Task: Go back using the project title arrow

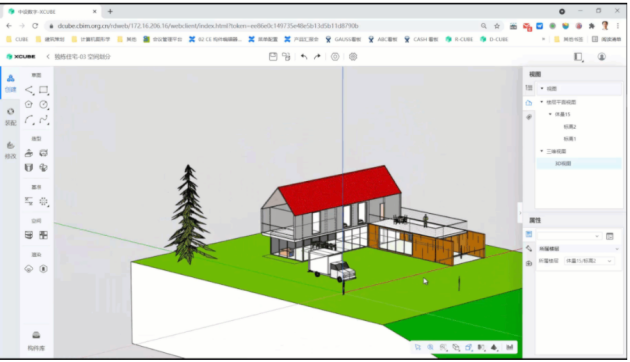Action: [48, 57]
